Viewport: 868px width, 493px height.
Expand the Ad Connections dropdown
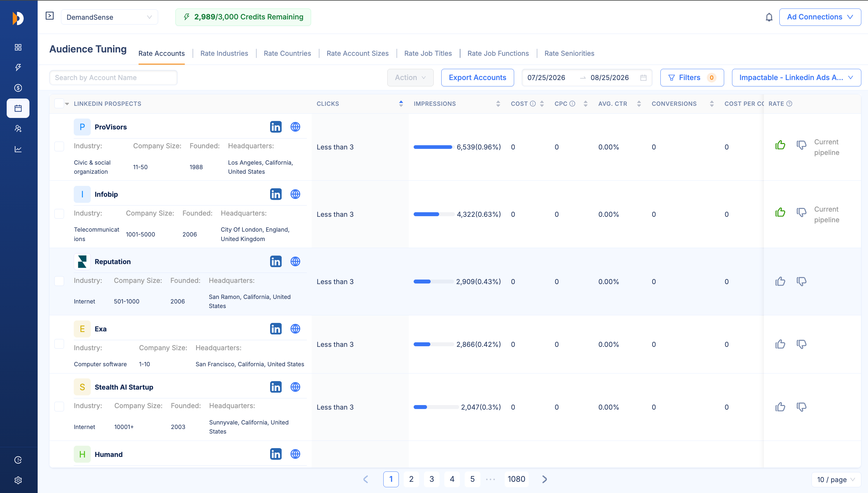pos(820,17)
